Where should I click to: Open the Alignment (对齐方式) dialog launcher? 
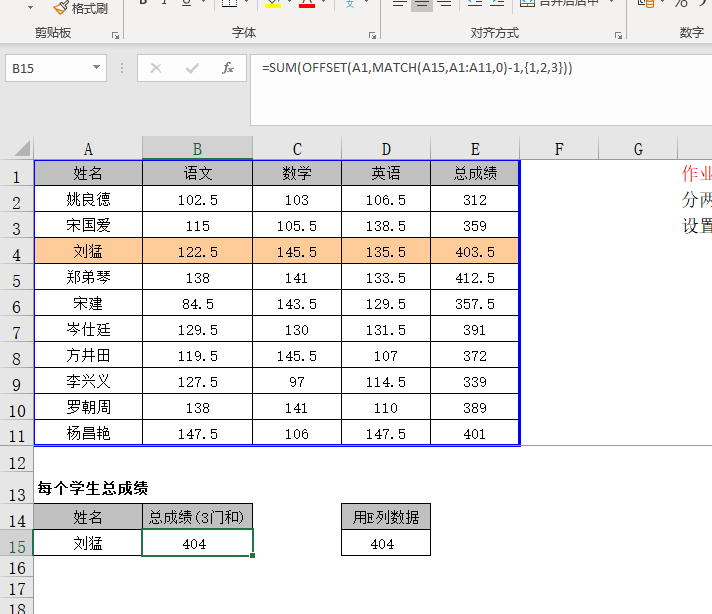click(618, 35)
